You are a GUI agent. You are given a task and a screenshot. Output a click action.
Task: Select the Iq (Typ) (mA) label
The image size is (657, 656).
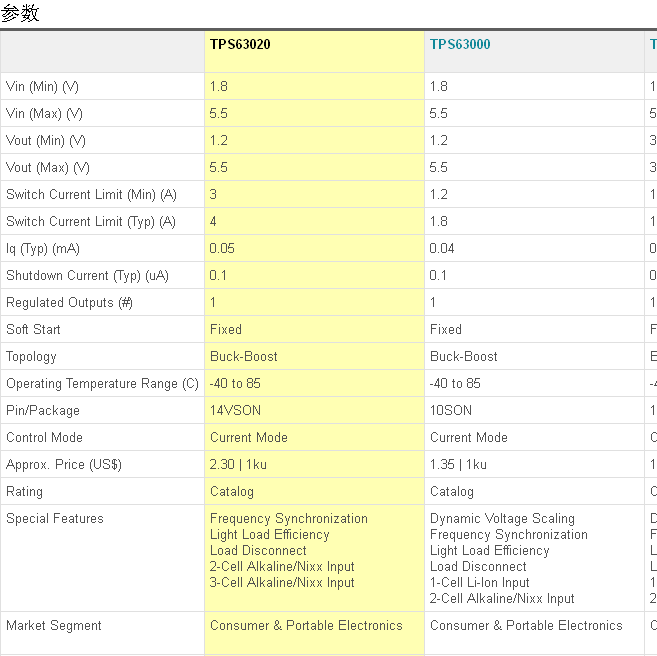(43, 248)
